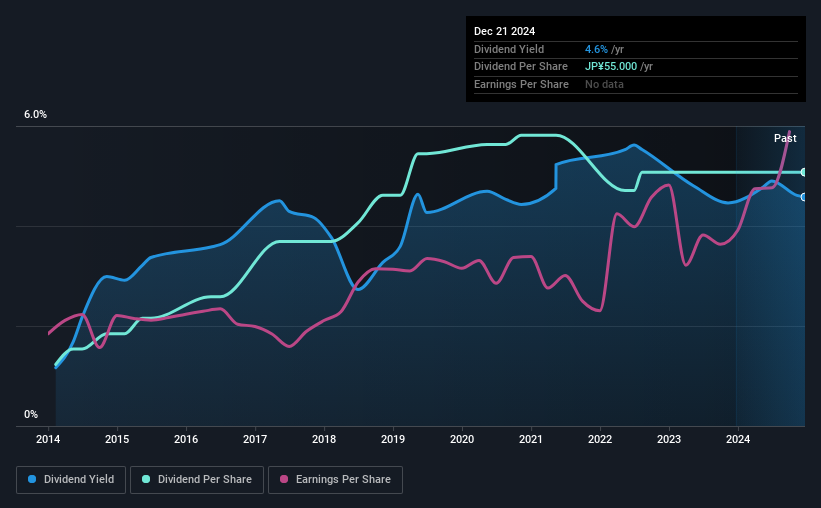Click the 'No data' earnings value
The height and width of the screenshot is (508, 821).
pos(604,84)
